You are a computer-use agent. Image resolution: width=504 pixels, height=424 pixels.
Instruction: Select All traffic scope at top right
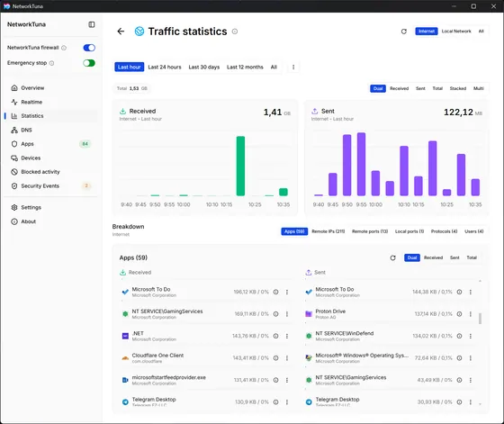tap(481, 32)
